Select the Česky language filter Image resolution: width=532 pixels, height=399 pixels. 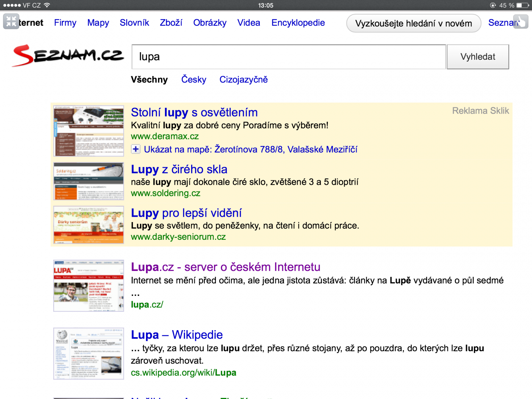194,79
